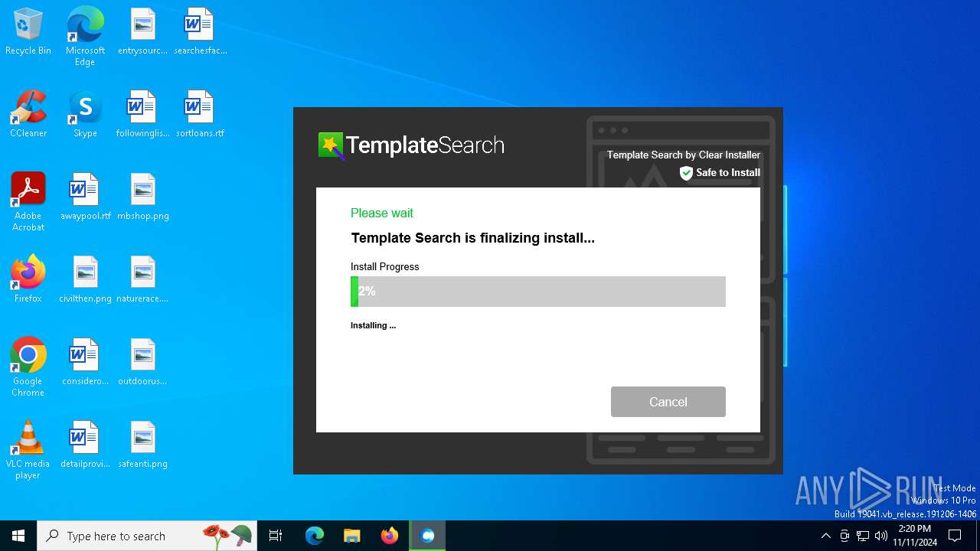Click the 'Installing ...' status text
Viewport: 980px width, 551px height.
(x=373, y=325)
